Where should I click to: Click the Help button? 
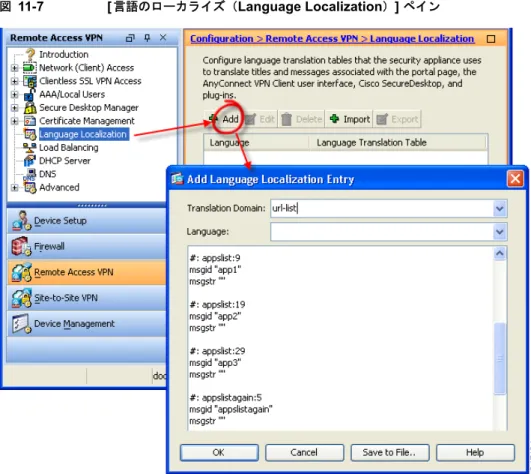click(x=475, y=453)
